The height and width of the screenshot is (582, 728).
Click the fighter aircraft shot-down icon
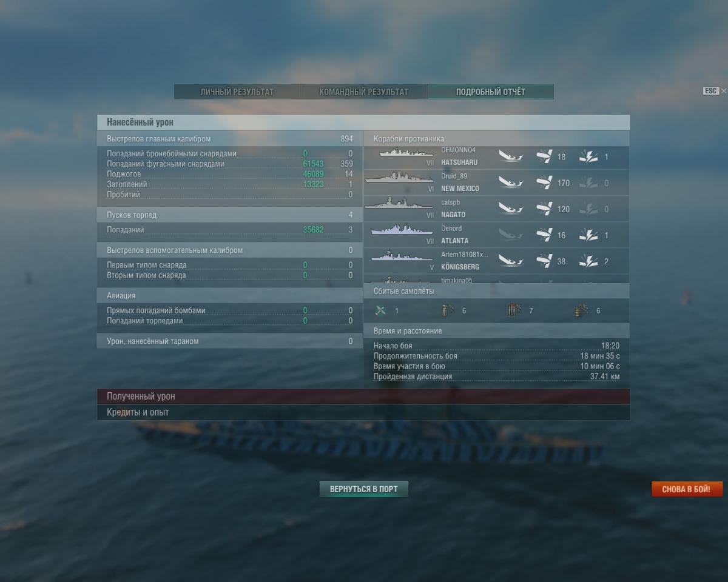click(x=380, y=310)
